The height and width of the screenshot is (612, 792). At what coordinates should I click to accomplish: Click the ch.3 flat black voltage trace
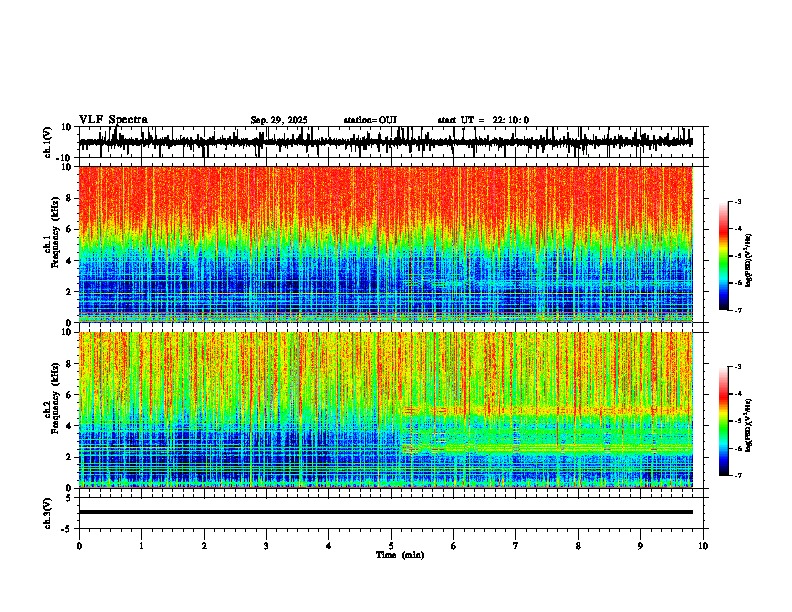385,512
